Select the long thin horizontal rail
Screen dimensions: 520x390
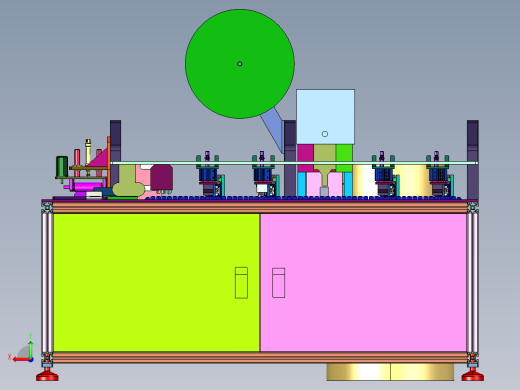coord(294,163)
